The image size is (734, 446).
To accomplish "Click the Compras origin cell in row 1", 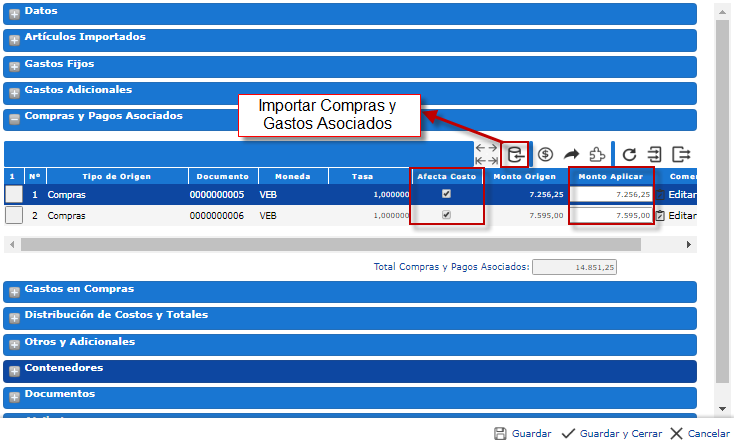I will (66, 195).
